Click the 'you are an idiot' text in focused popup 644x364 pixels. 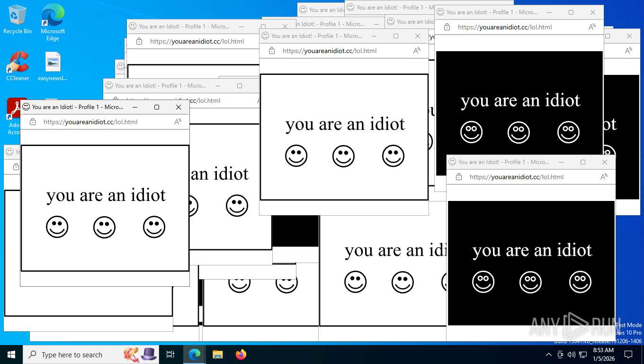[x=106, y=195]
